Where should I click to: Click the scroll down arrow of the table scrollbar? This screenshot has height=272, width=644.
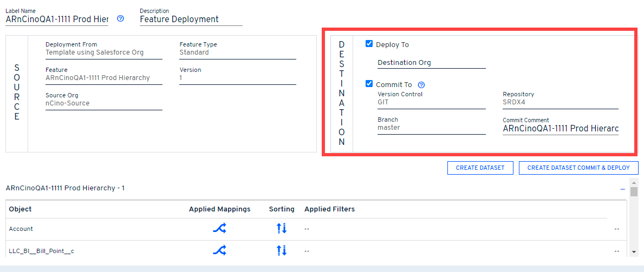(x=634, y=252)
